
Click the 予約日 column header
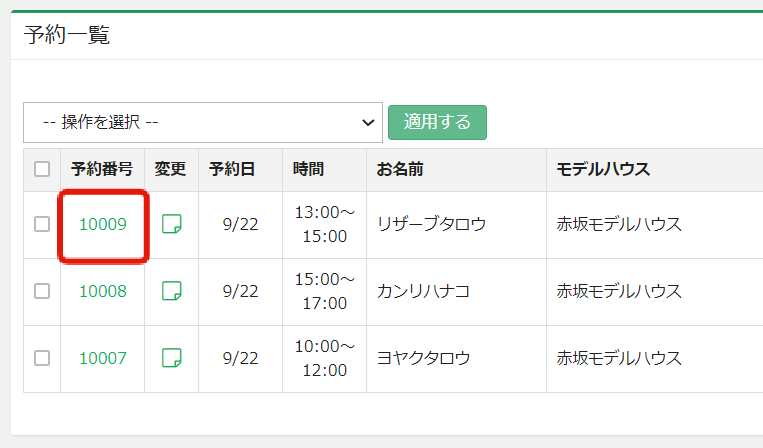(x=232, y=169)
